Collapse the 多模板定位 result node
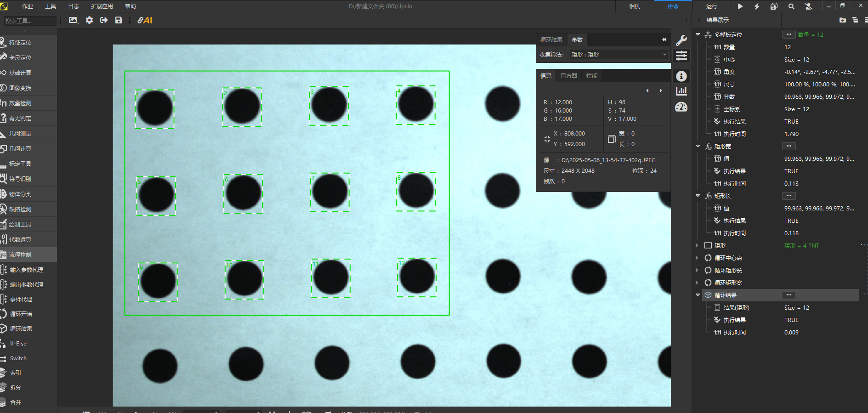 [698, 34]
